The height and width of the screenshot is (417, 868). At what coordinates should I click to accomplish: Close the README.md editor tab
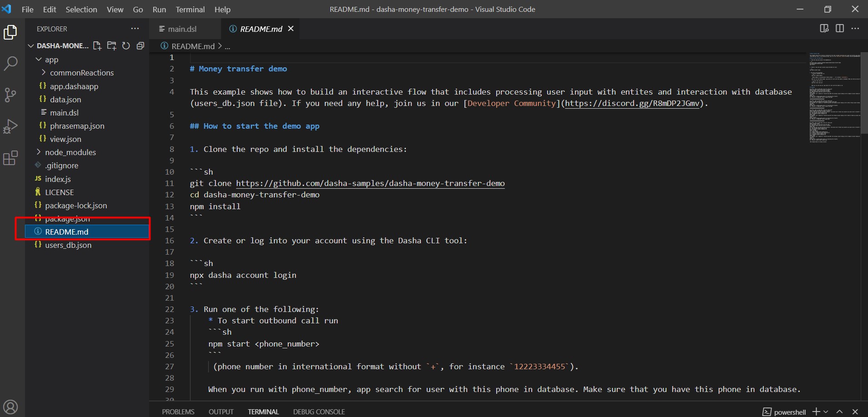(x=291, y=29)
